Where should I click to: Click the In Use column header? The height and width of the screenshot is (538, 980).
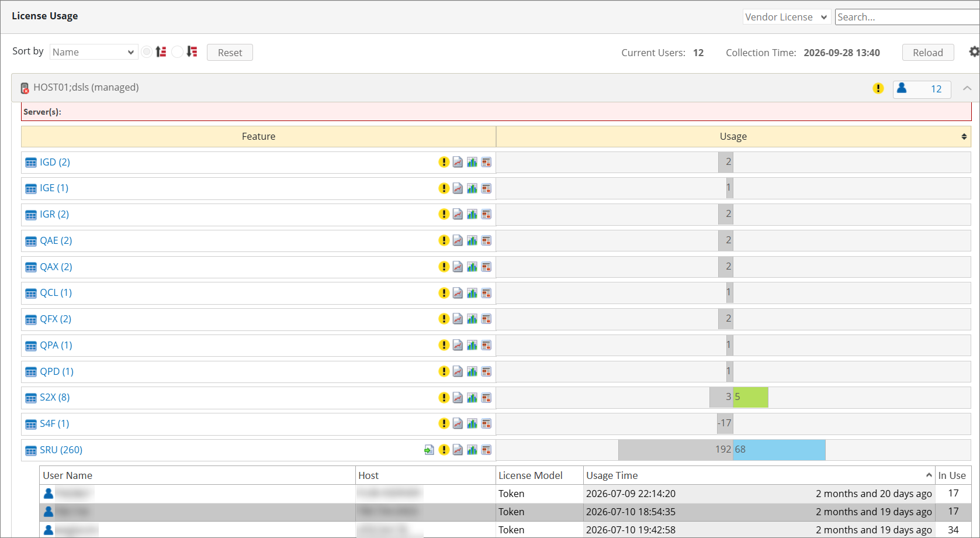click(953, 475)
